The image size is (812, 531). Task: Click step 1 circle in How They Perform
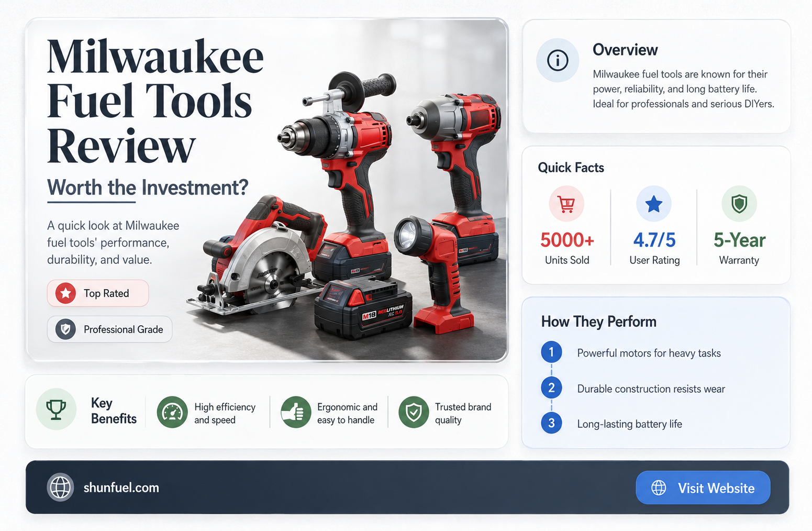pyautogui.click(x=551, y=352)
